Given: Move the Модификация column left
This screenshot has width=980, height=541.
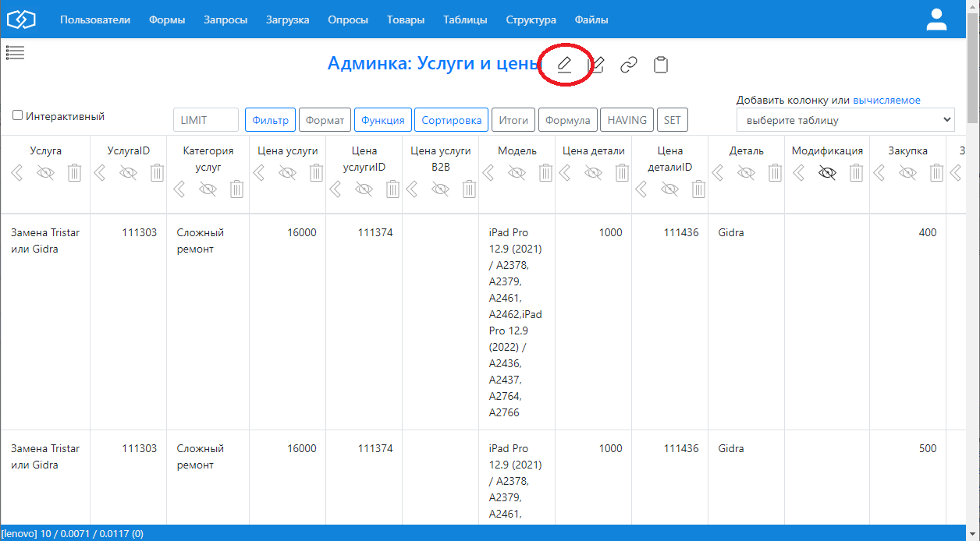Looking at the screenshot, I should (x=799, y=173).
